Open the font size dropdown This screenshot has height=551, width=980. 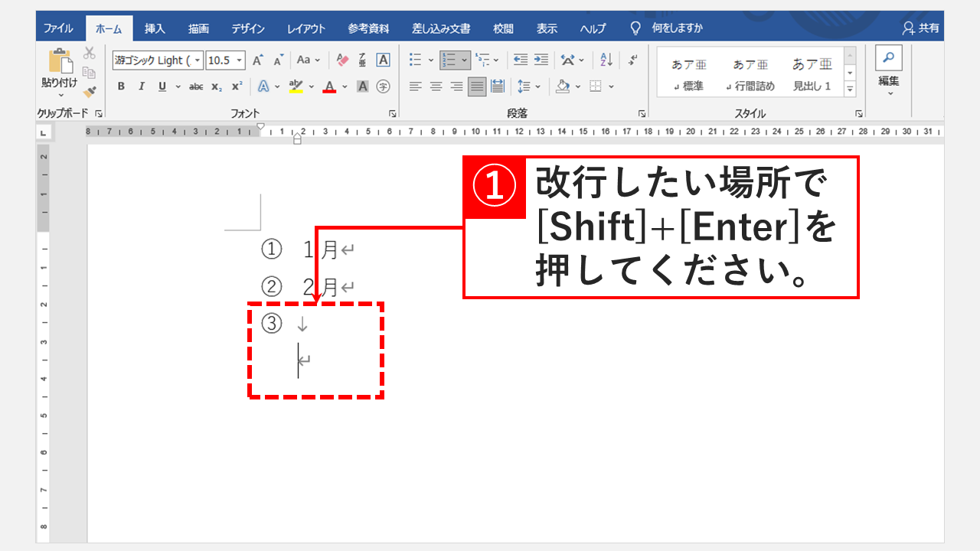point(240,60)
